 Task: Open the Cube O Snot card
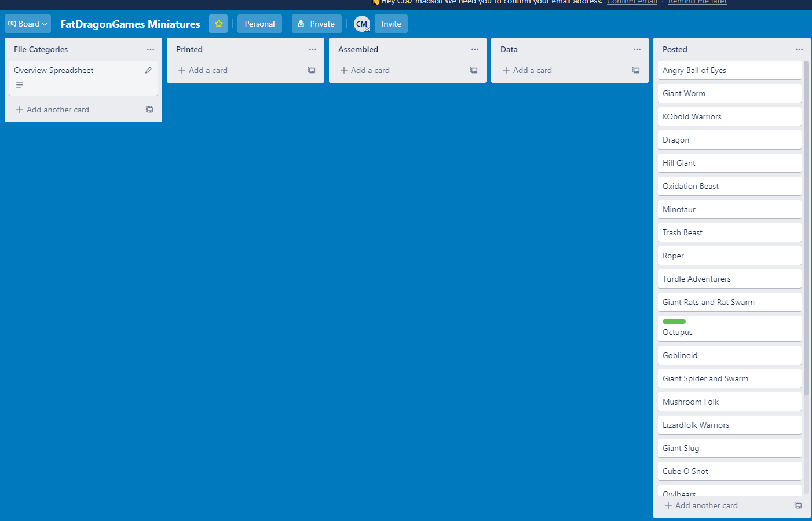tap(730, 471)
